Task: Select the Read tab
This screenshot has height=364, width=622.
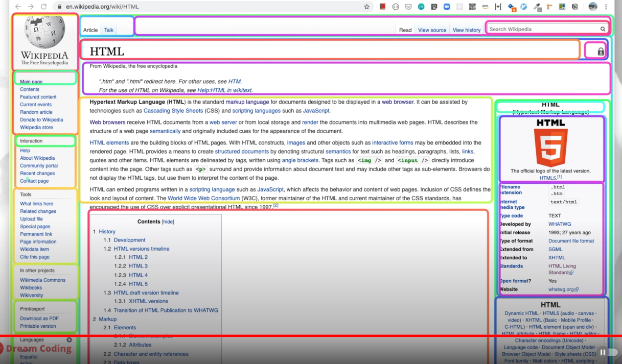Action: click(405, 30)
